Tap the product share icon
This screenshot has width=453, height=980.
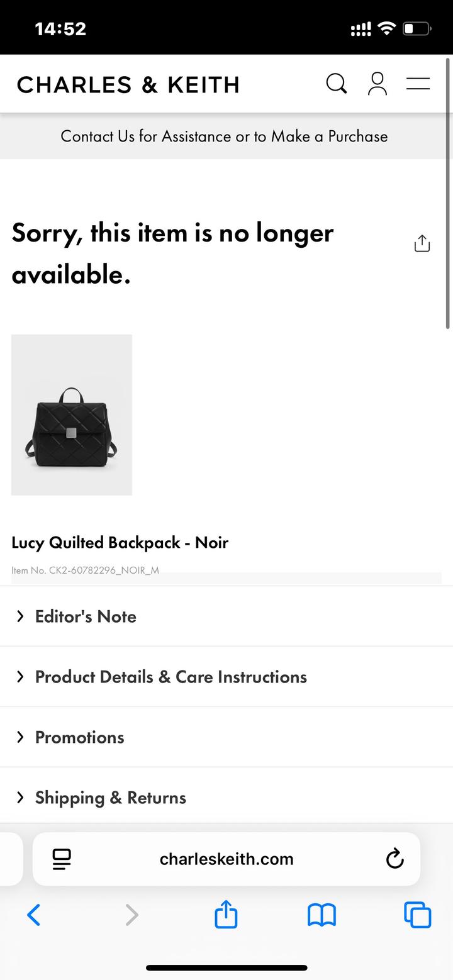[x=422, y=243]
